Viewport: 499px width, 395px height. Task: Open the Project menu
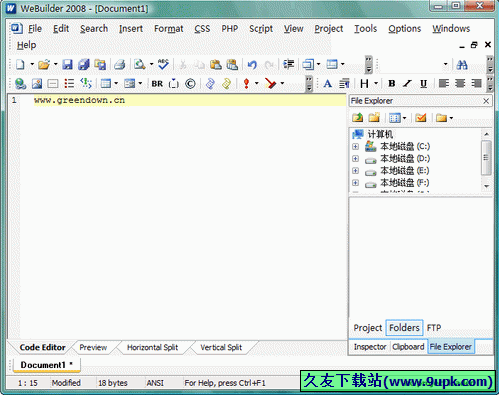point(329,29)
